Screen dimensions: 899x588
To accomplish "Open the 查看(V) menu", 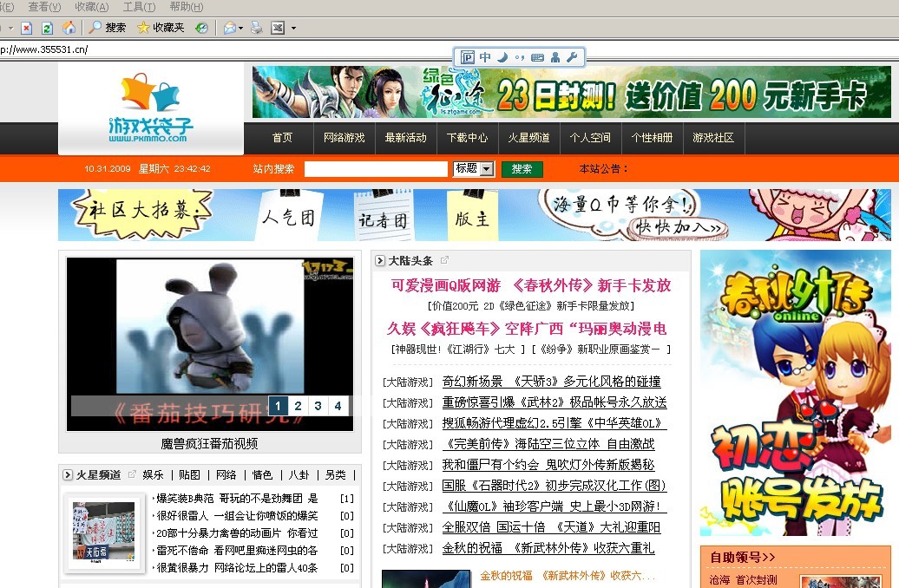I will 44,7.
